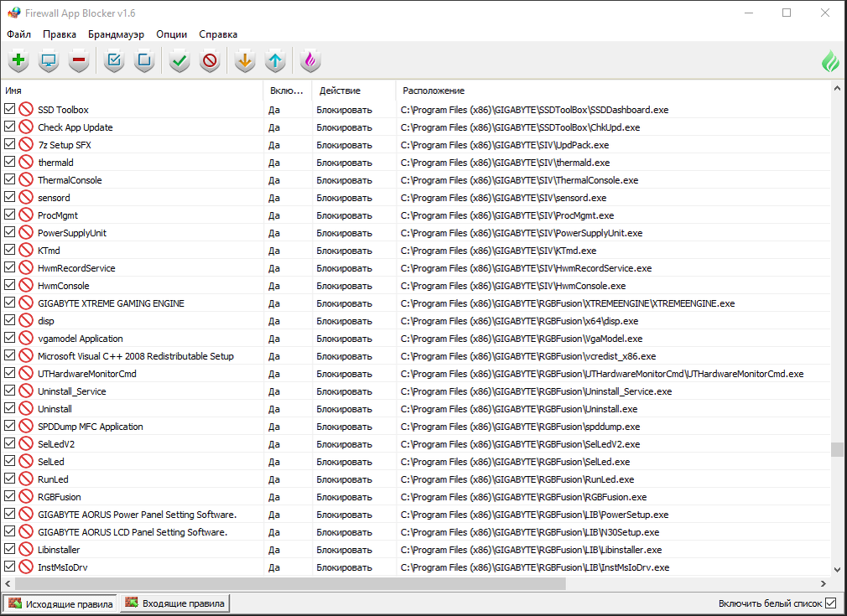This screenshot has width=847, height=616.
Task: Sort by the Вклю... column header
Action: (288, 91)
